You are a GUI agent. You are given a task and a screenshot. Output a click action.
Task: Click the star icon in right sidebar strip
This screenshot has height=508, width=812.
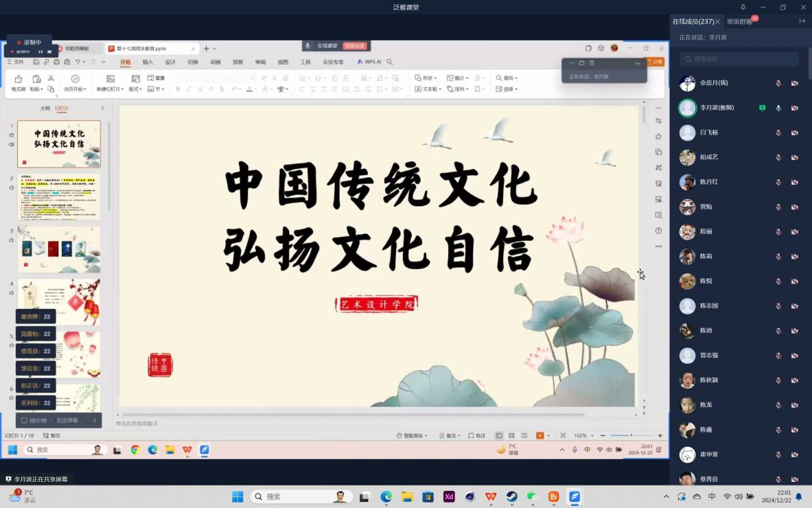click(x=658, y=137)
